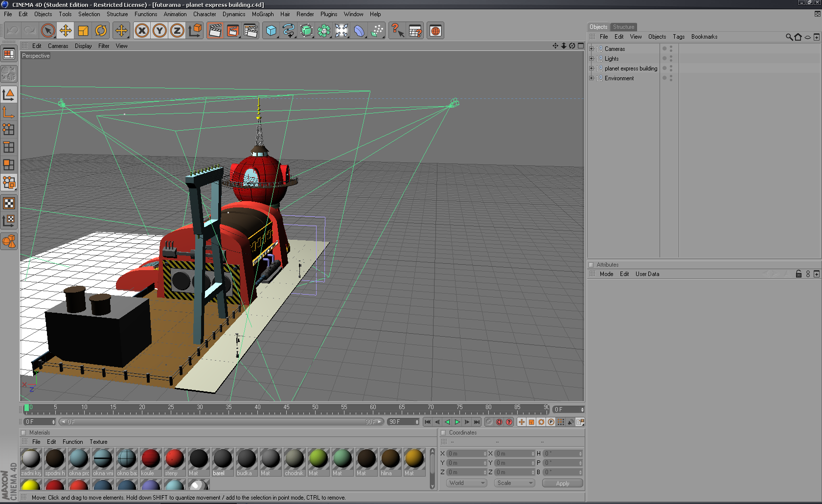This screenshot has width=822, height=504.
Task: Expand the Cameras object group
Action: point(591,49)
